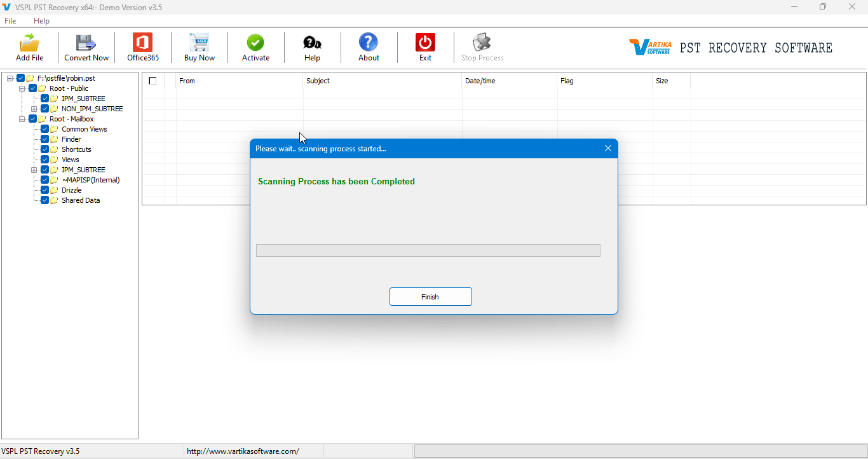The image size is (868, 459).
Task: Click the red Exit power icon
Action: [x=425, y=43]
